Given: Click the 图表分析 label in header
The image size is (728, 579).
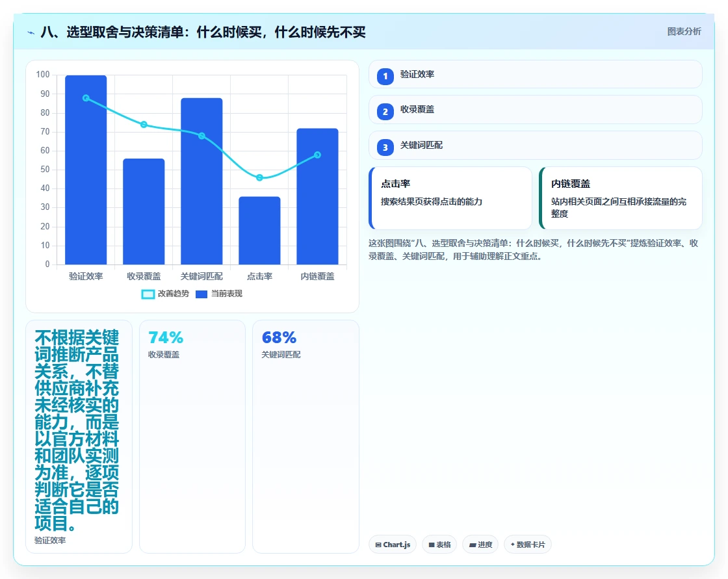Looking at the screenshot, I should pyautogui.click(x=684, y=32).
